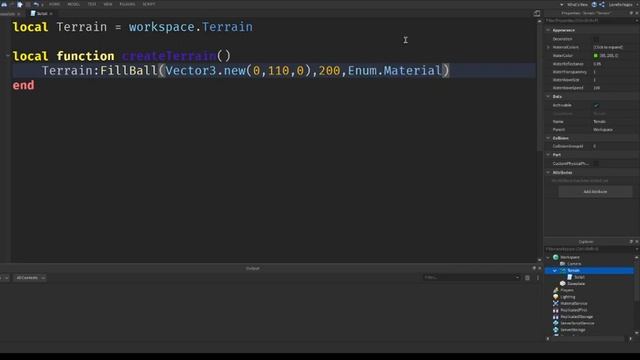Click the ServerScriptService icon
640x360 pixels.
pos(556,323)
